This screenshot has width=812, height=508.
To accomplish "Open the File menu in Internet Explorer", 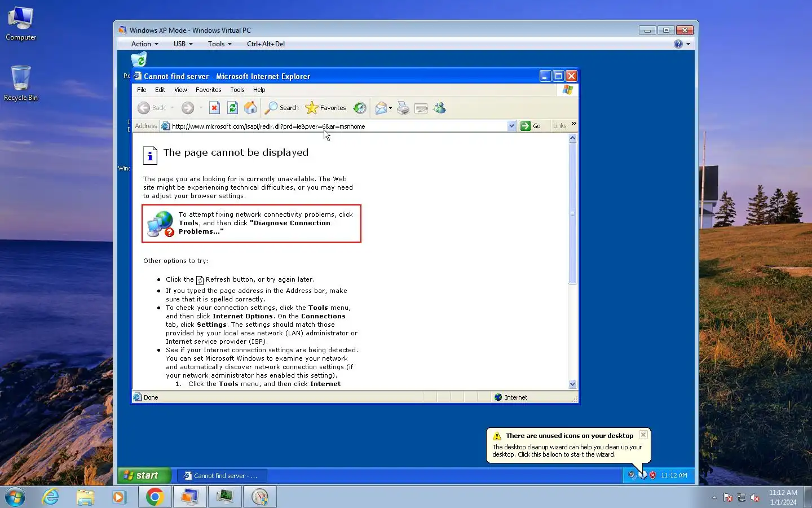I will [x=142, y=90].
